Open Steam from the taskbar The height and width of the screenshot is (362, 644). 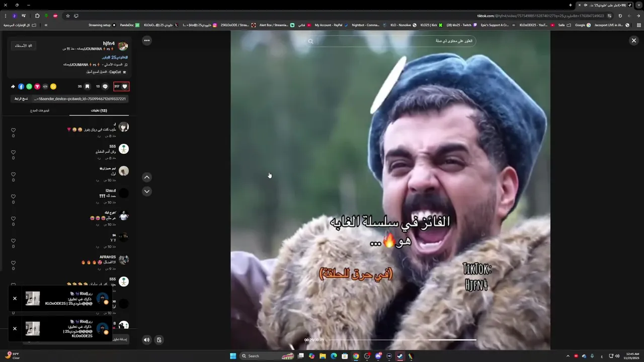pos(400,356)
